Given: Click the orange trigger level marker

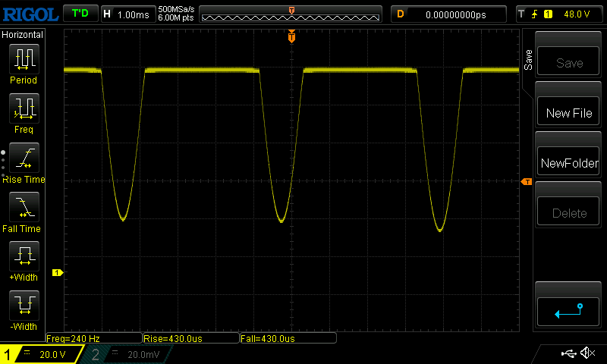Looking at the screenshot, I should [x=526, y=181].
